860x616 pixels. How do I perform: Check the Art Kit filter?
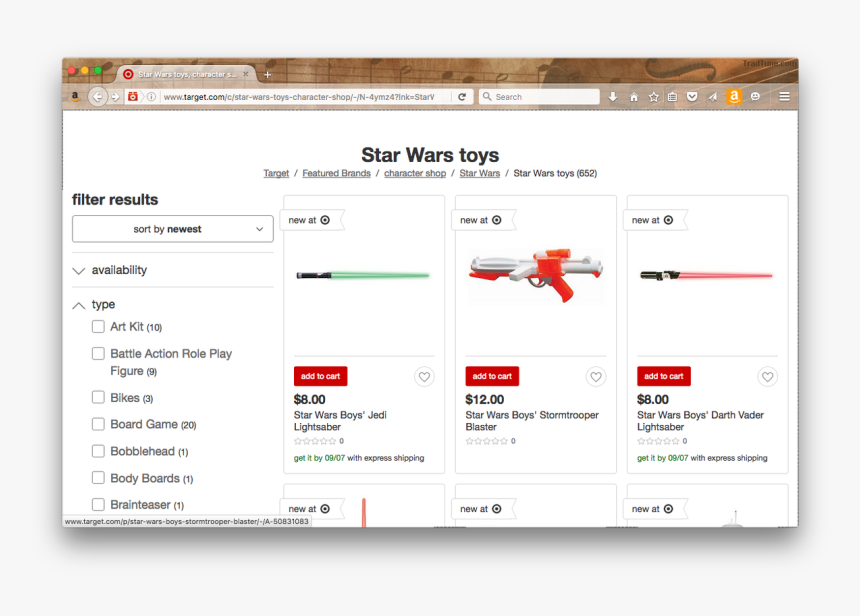pyautogui.click(x=98, y=327)
